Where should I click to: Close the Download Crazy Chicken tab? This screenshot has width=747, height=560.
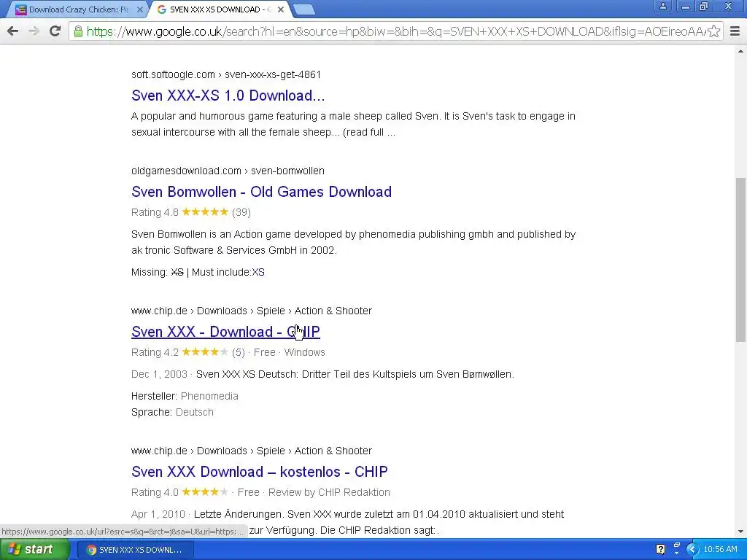tap(139, 9)
